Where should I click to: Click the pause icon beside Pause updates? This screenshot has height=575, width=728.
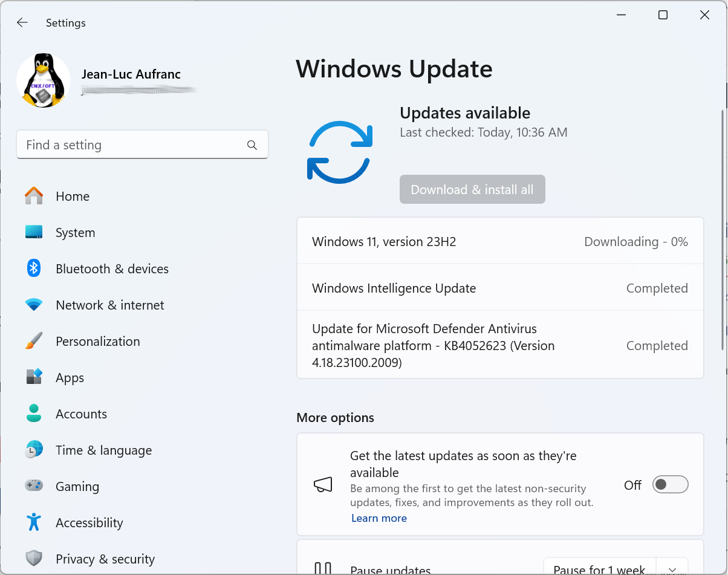coord(323,568)
